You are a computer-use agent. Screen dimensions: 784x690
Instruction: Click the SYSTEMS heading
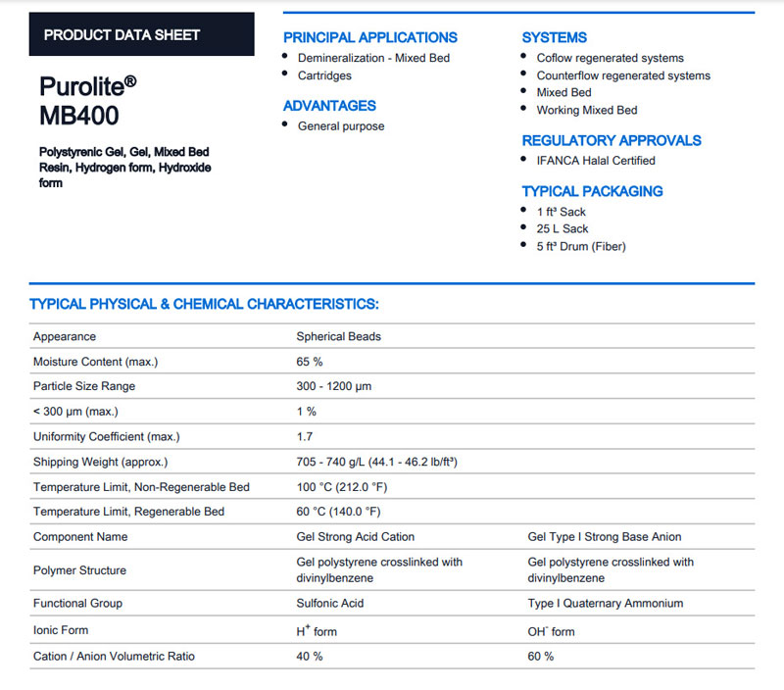tap(555, 37)
